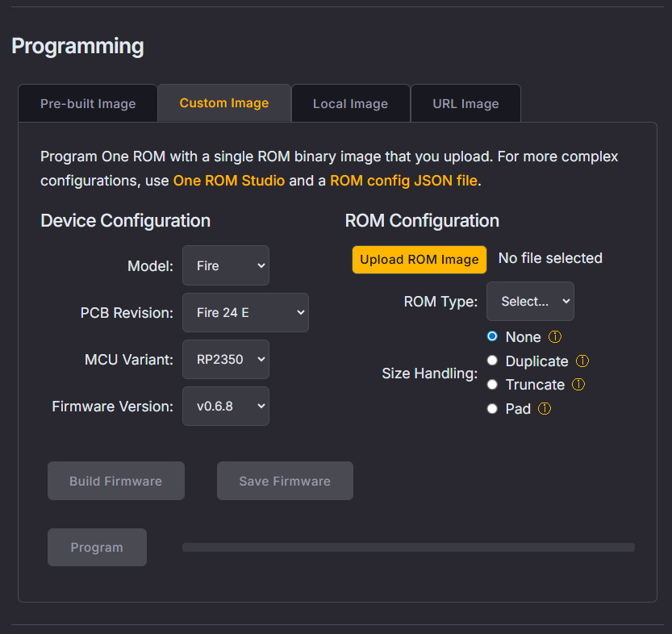Open the Firmware Version dropdown
672x634 pixels.
click(226, 406)
